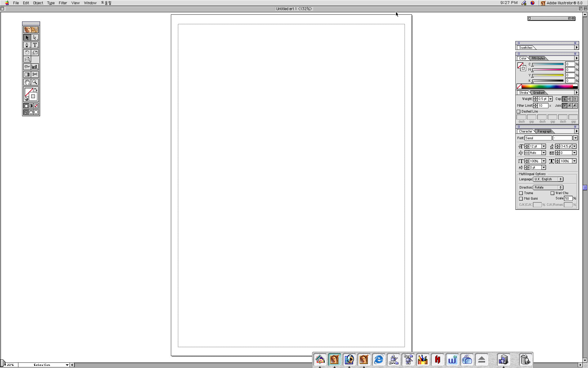Open the Filter menu
This screenshot has height=368, width=588.
point(63,3)
